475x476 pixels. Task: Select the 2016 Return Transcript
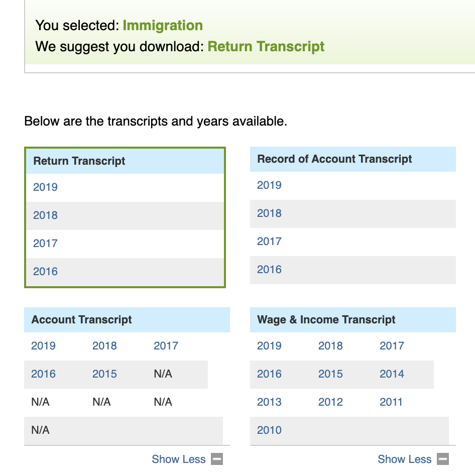coord(45,272)
